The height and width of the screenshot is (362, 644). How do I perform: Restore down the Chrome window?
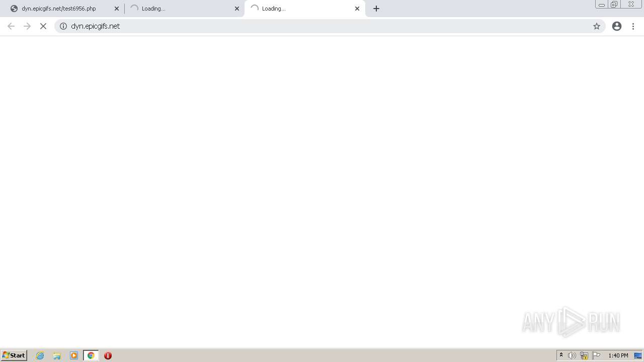pos(614,5)
